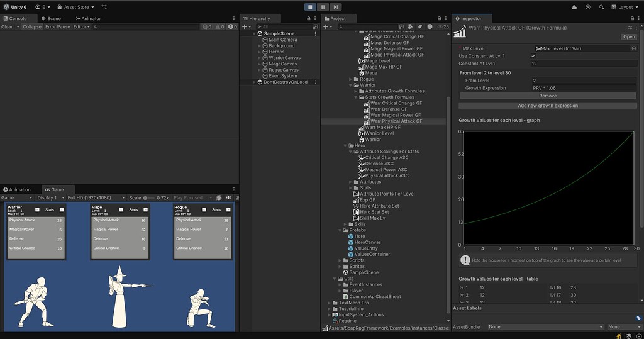The image size is (644, 339).
Task: Adjust the Game view Scale slider
Action: (x=148, y=197)
